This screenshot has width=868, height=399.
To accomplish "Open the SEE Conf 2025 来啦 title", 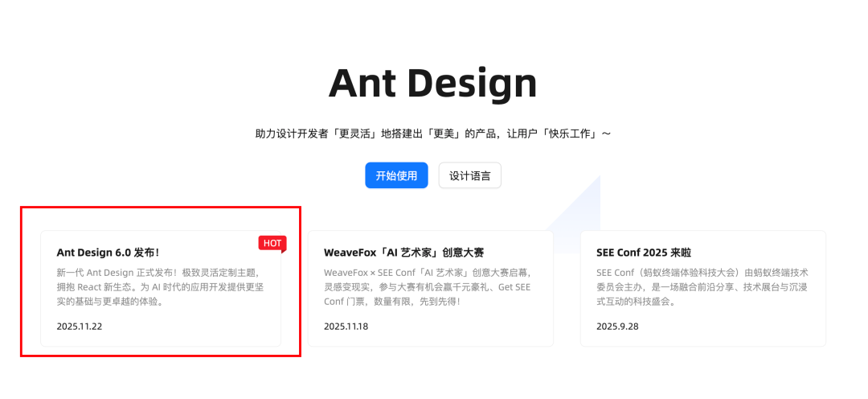I will tap(644, 253).
